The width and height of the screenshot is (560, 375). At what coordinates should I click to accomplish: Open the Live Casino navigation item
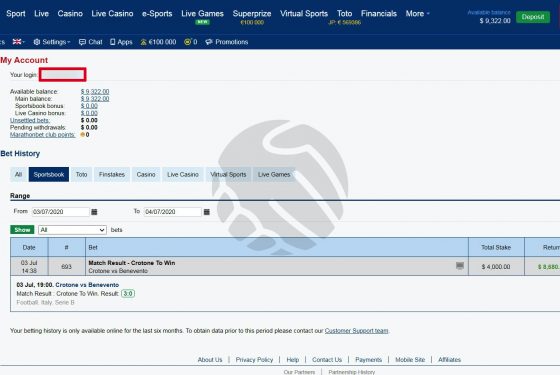(112, 14)
